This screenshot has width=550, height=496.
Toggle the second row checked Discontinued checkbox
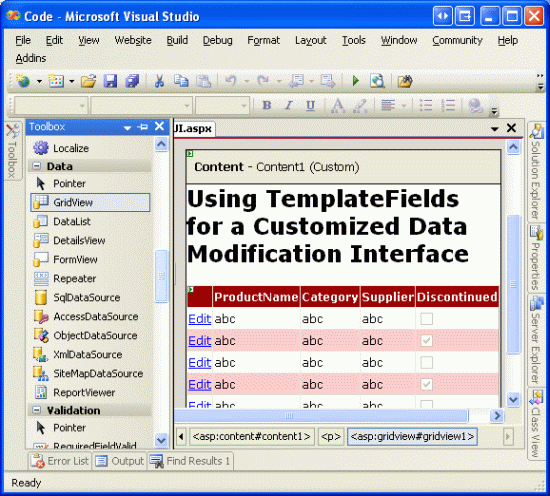click(427, 341)
